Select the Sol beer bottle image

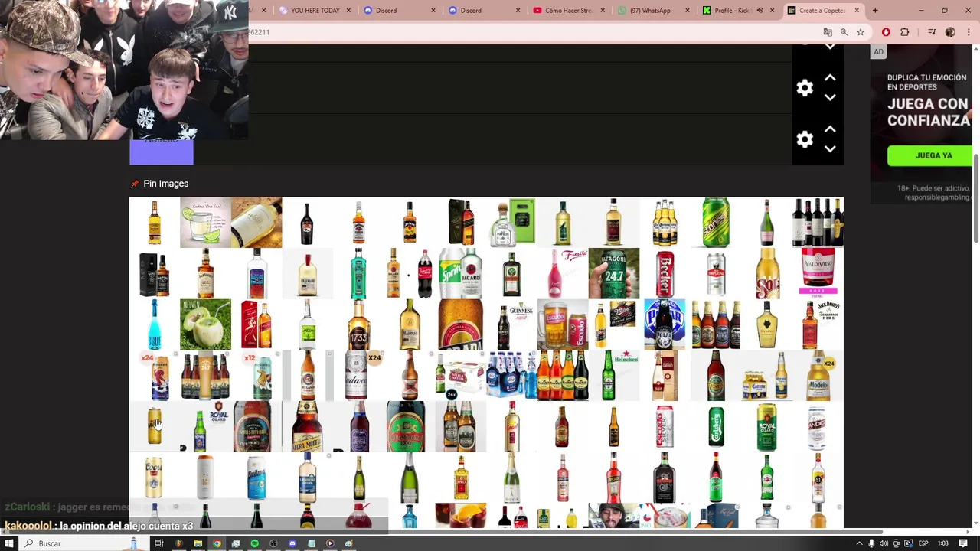[x=766, y=273]
